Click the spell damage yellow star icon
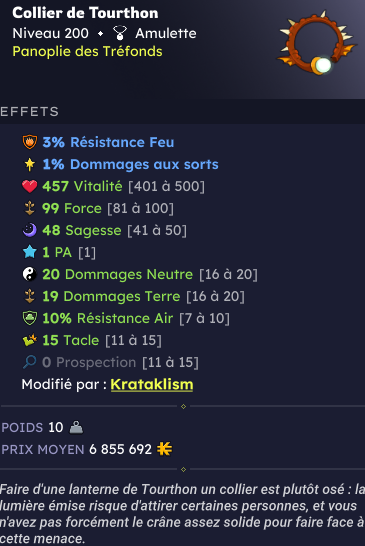The height and width of the screenshot is (546, 365). pyautogui.click(x=30, y=164)
